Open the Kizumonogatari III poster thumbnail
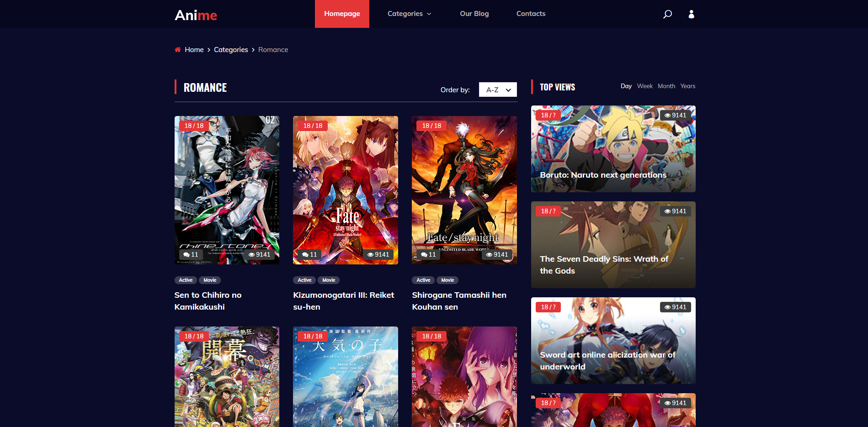 346,190
